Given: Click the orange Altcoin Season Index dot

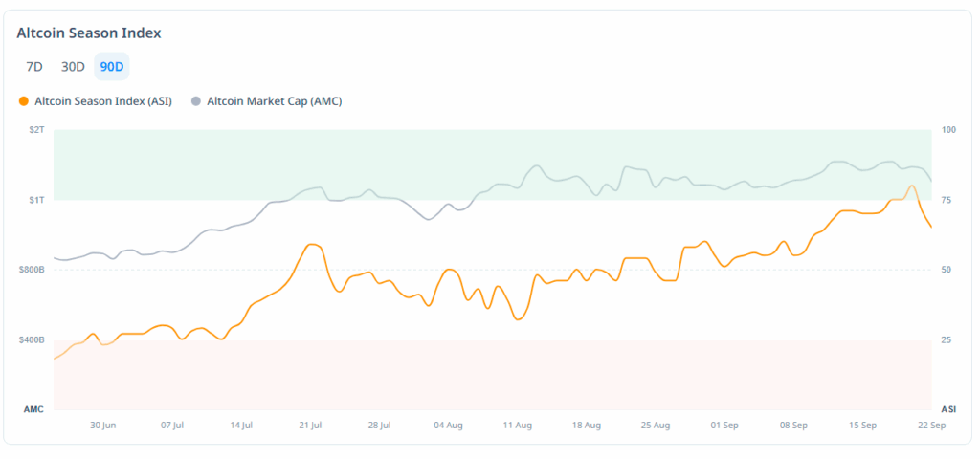Looking at the screenshot, I should pos(22,101).
